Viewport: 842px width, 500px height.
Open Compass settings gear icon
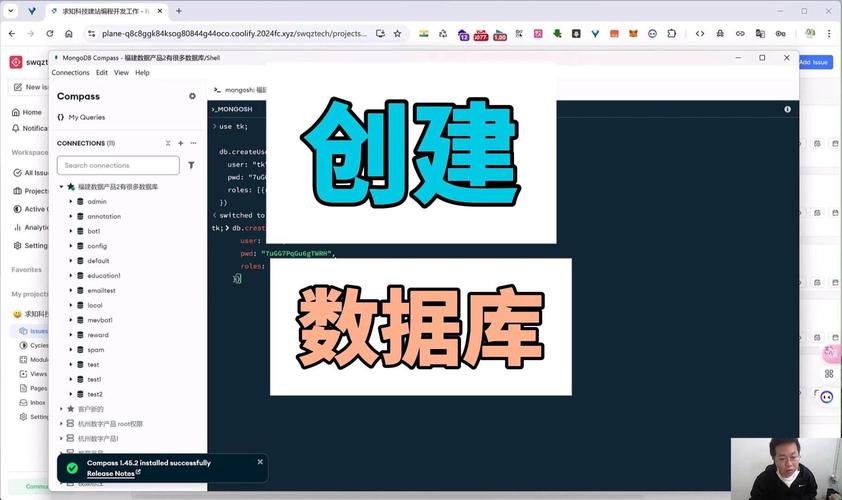point(192,96)
